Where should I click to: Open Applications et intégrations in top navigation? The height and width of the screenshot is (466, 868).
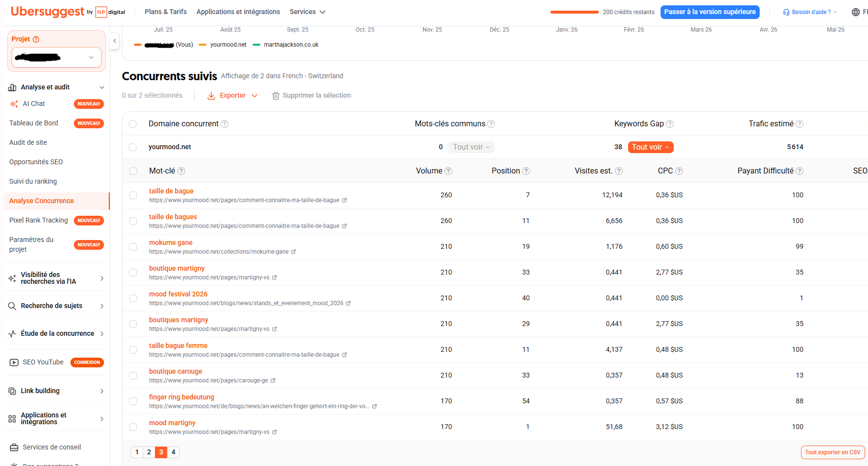pyautogui.click(x=238, y=12)
